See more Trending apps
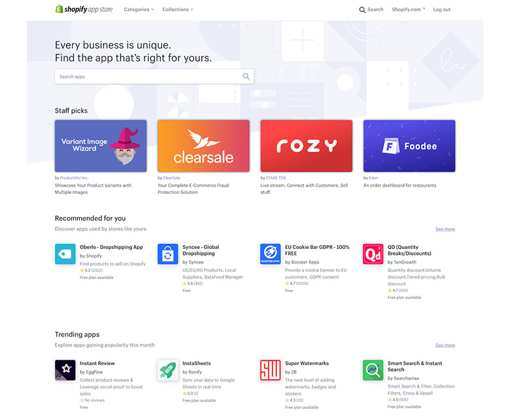Viewport: 524px width, 420px height. click(x=445, y=345)
